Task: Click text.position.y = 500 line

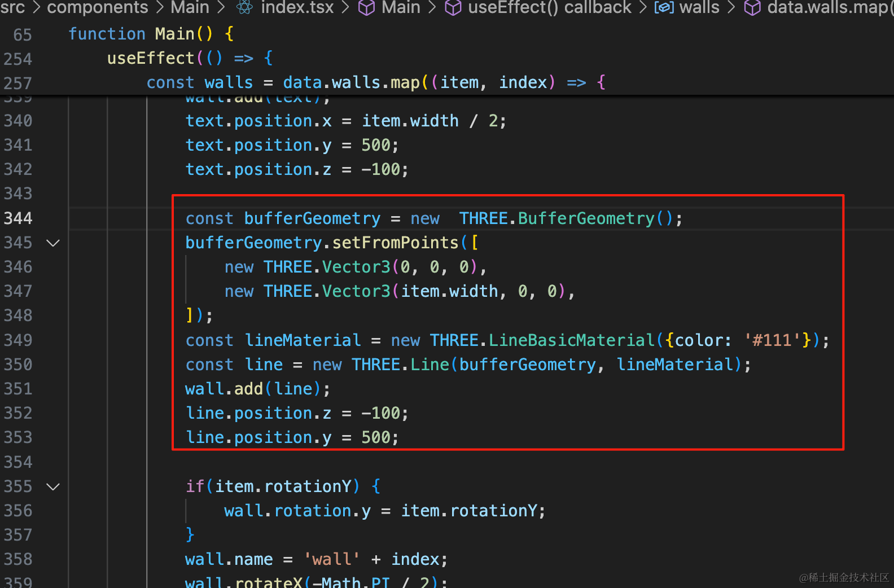Action: point(292,145)
